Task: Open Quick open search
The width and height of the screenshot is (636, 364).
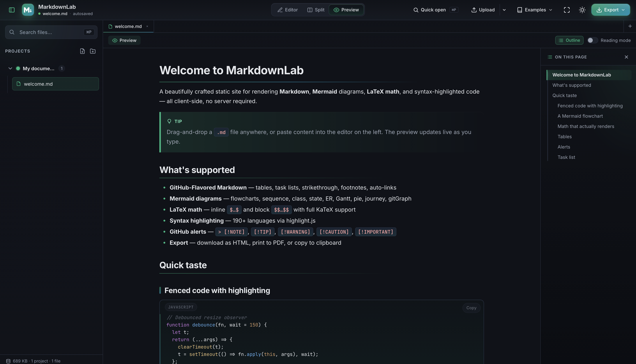Action: (x=436, y=10)
